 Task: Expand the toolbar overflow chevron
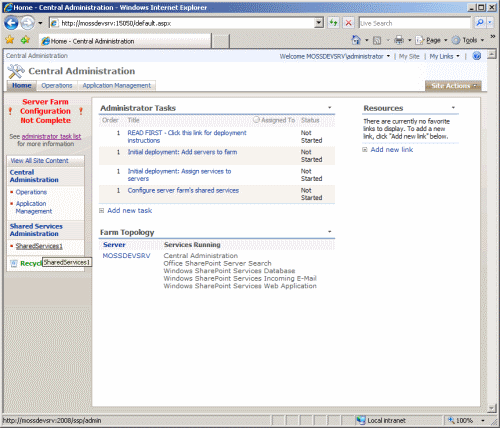tap(492, 36)
